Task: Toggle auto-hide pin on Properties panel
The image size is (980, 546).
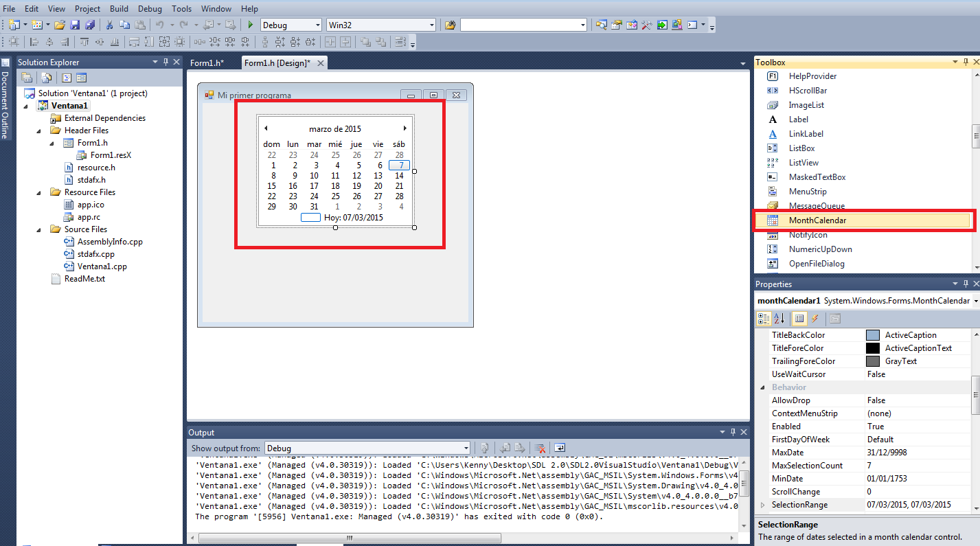Action: 966,284
